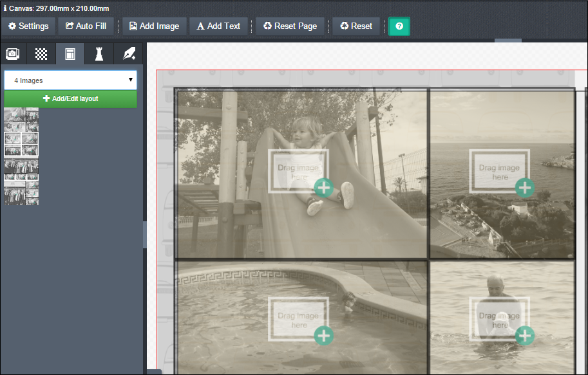The width and height of the screenshot is (588, 375).
Task: Click the Auto Fill button
Action: [x=86, y=26]
